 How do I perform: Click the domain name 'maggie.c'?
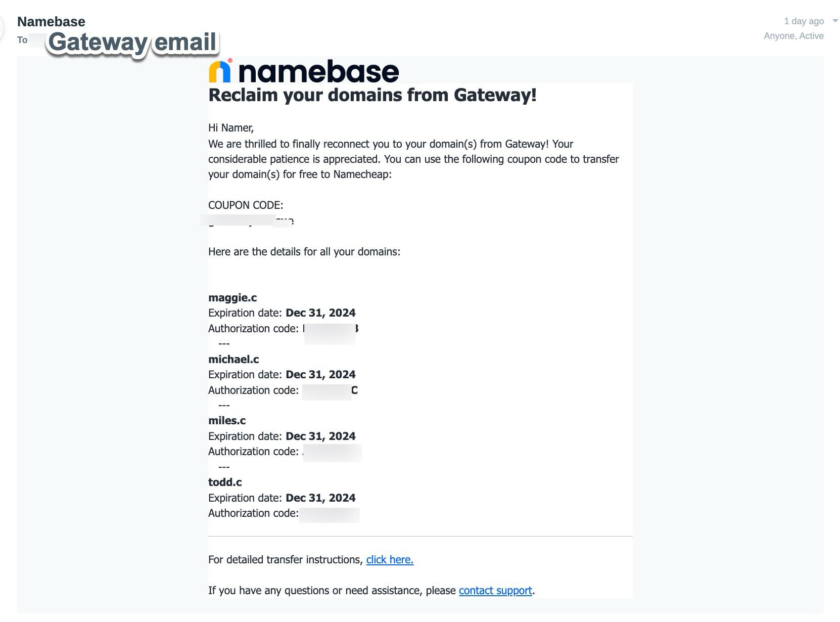(232, 297)
